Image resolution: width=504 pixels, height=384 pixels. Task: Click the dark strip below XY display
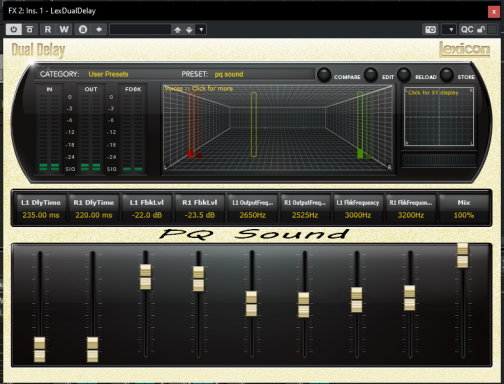tap(439, 160)
